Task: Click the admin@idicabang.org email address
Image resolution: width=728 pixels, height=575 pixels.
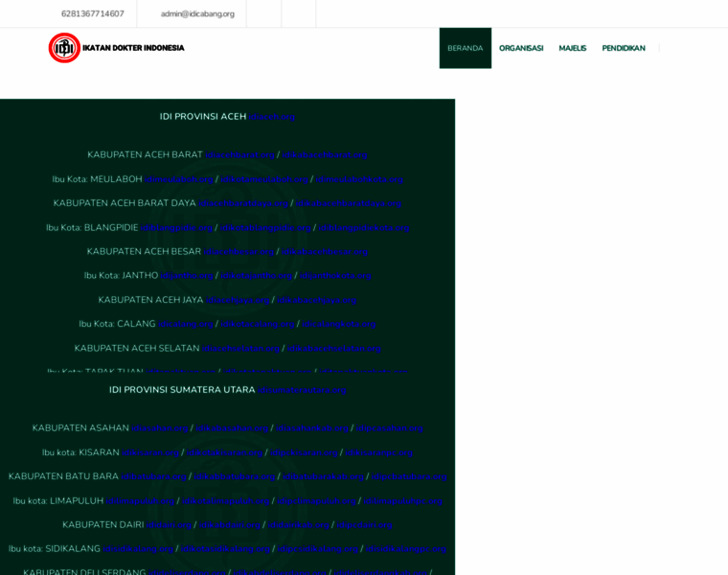Action: pyautogui.click(x=197, y=14)
